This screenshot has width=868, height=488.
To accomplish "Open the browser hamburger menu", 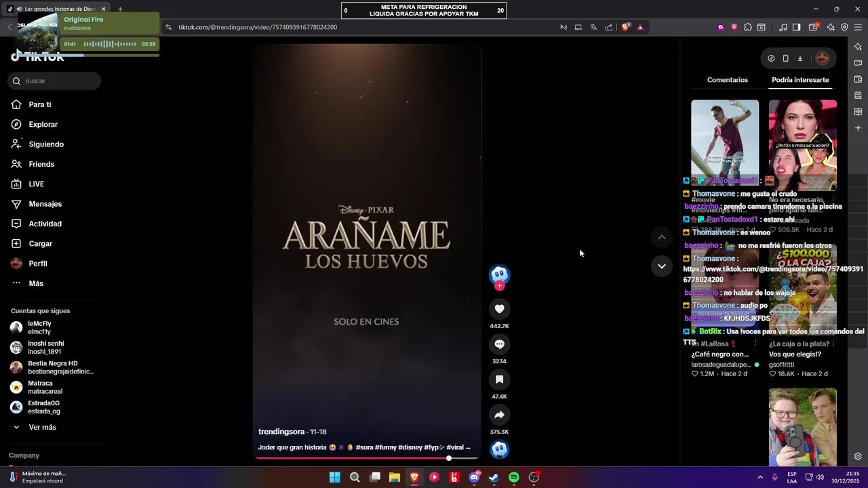I will tap(859, 27).
